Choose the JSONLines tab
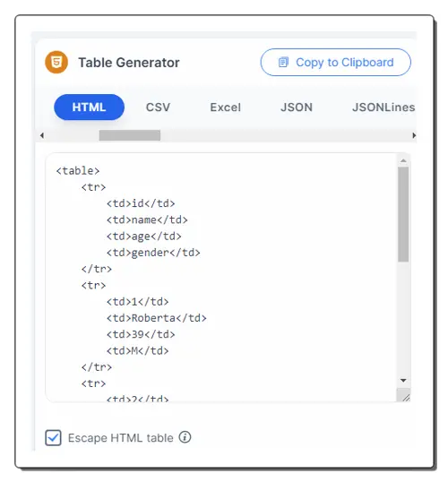The height and width of the screenshot is (482, 448). pyautogui.click(x=383, y=108)
